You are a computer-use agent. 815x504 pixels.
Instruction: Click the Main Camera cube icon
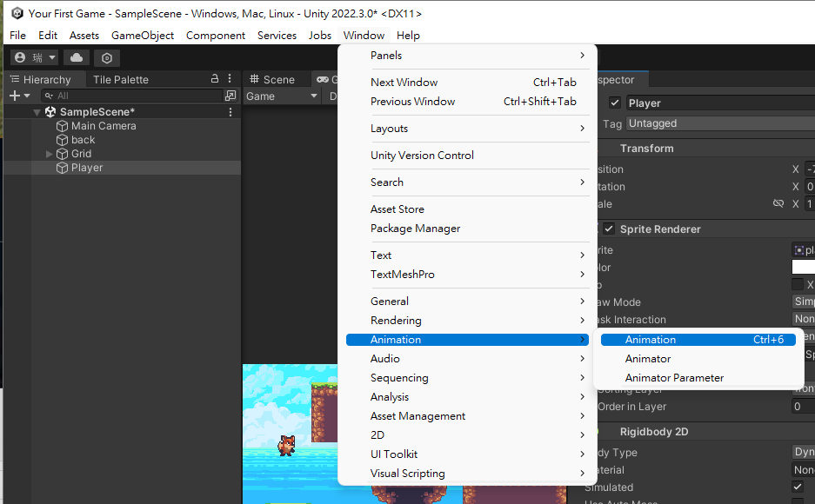[62, 126]
